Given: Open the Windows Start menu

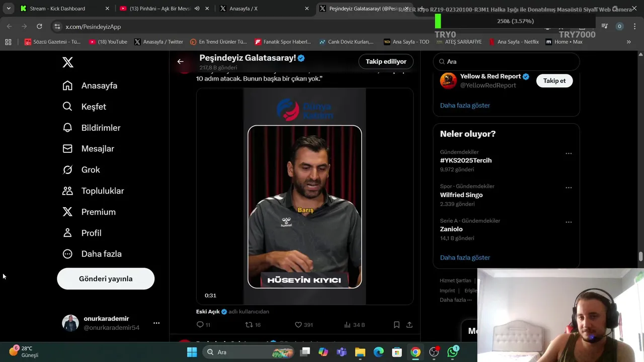Looking at the screenshot, I should pos(192,352).
